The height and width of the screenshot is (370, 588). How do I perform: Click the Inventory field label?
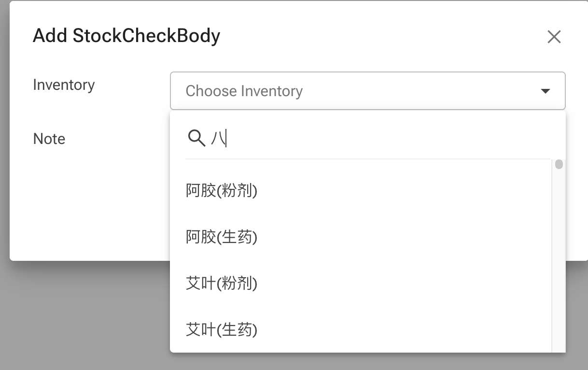[63, 85]
